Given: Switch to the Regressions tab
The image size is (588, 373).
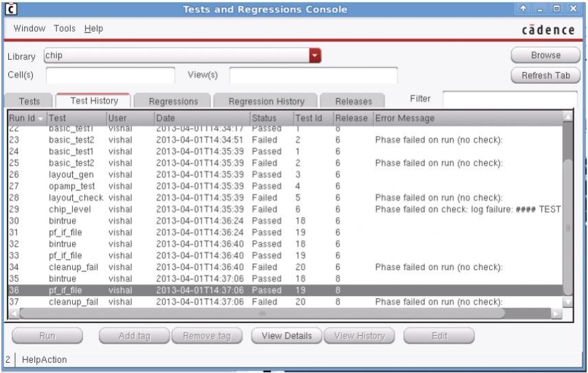Looking at the screenshot, I should (173, 101).
